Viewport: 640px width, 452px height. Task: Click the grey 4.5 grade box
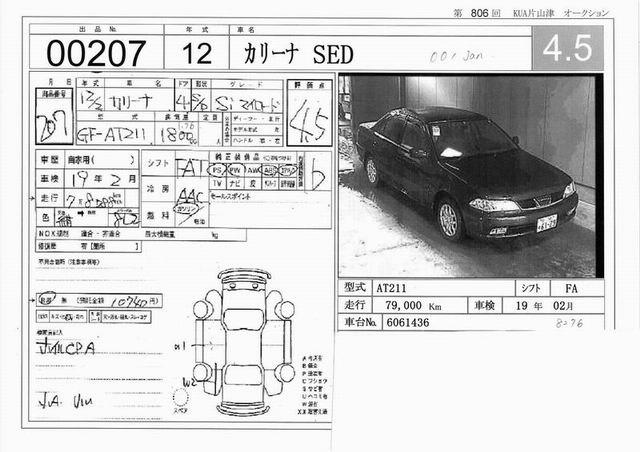click(568, 48)
